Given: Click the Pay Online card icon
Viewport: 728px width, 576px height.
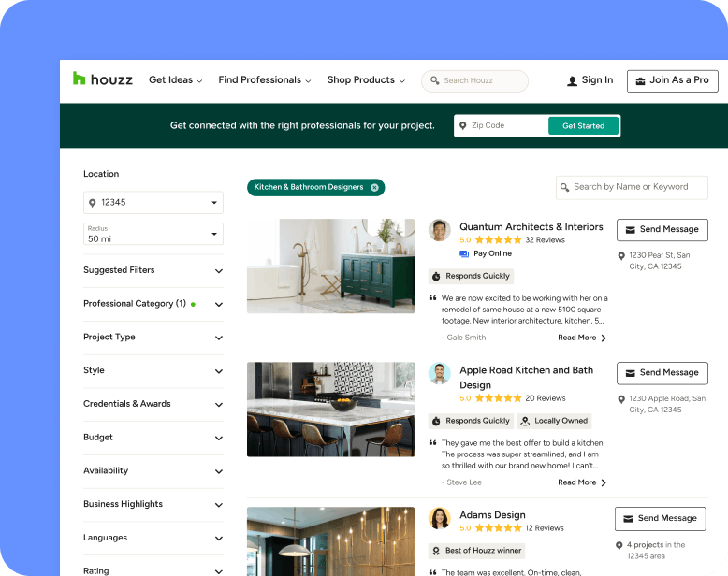Looking at the screenshot, I should click(x=464, y=253).
